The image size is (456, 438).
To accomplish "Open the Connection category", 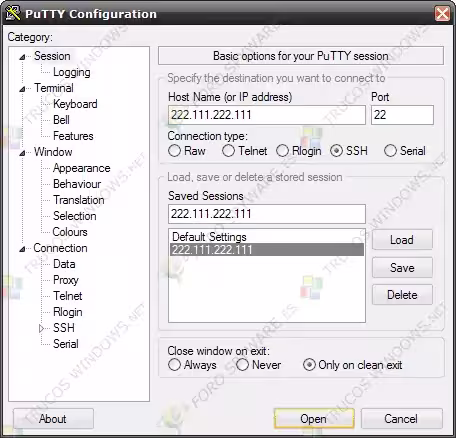I will pos(60,248).
